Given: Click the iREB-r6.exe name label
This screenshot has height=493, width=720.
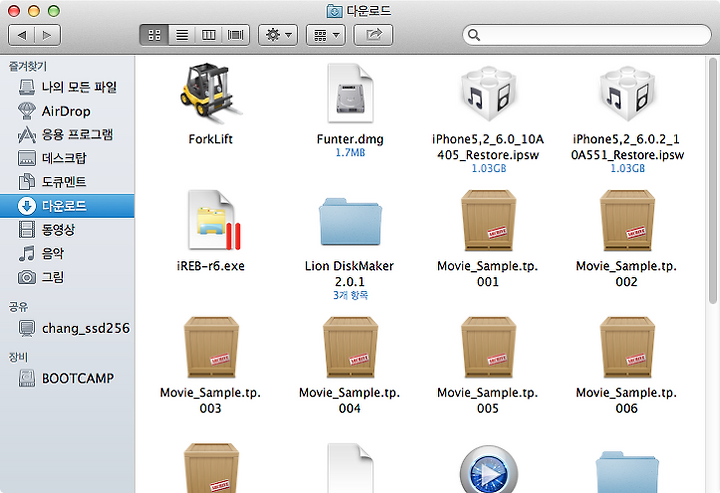Looking at the screenshot, I should tap(210, 266).
